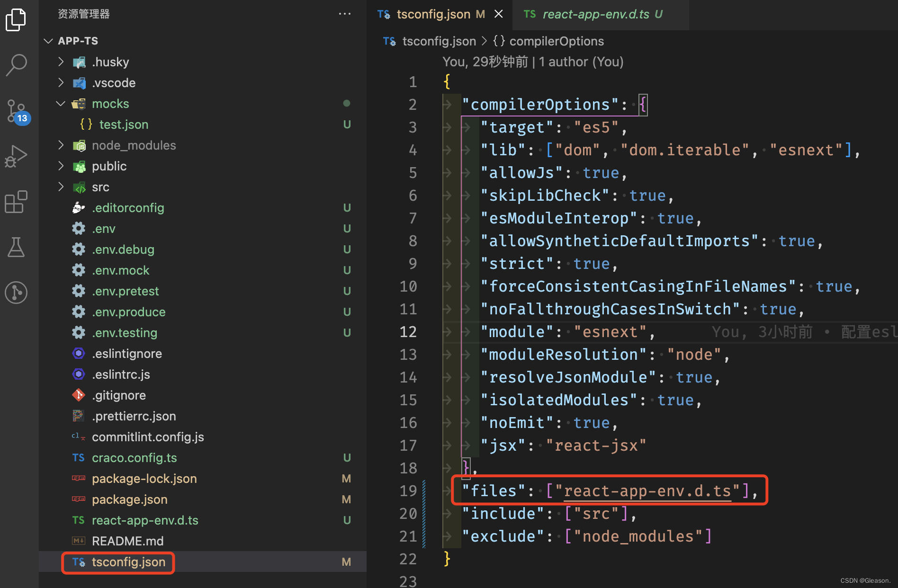This screenshot has width=898, height=588.
Task: Place cursor on "jsx": "react-jsx" line
Action: point(564,445)
